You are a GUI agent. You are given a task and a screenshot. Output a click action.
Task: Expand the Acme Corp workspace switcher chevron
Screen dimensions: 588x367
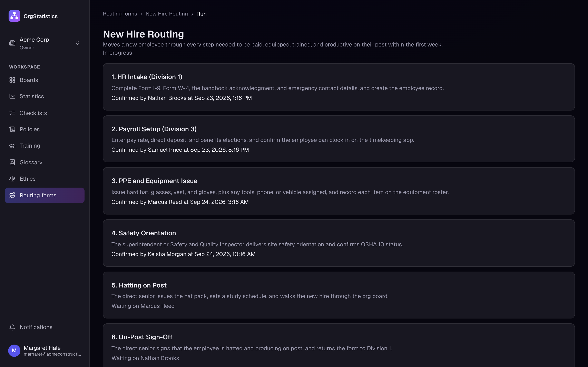tap(78, 43)
